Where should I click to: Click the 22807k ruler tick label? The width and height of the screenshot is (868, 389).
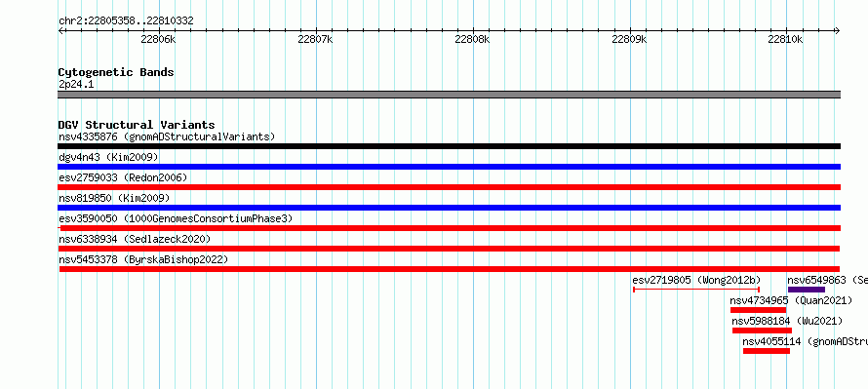coord(315,39)
